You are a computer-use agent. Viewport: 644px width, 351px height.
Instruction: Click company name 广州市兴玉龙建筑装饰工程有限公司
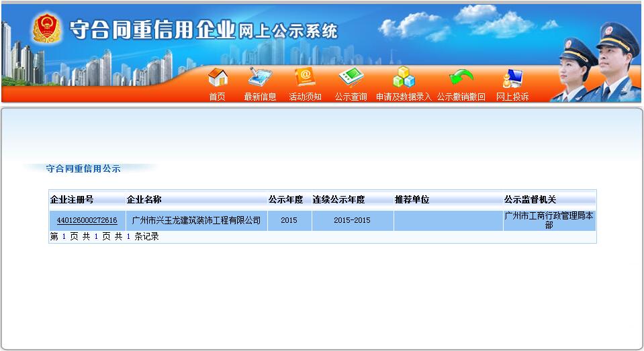(196, 220)
